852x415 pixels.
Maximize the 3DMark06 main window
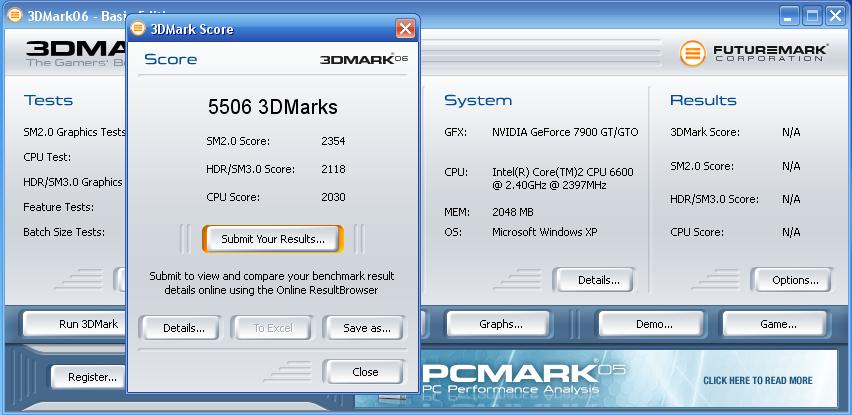[x=812, y=16]
